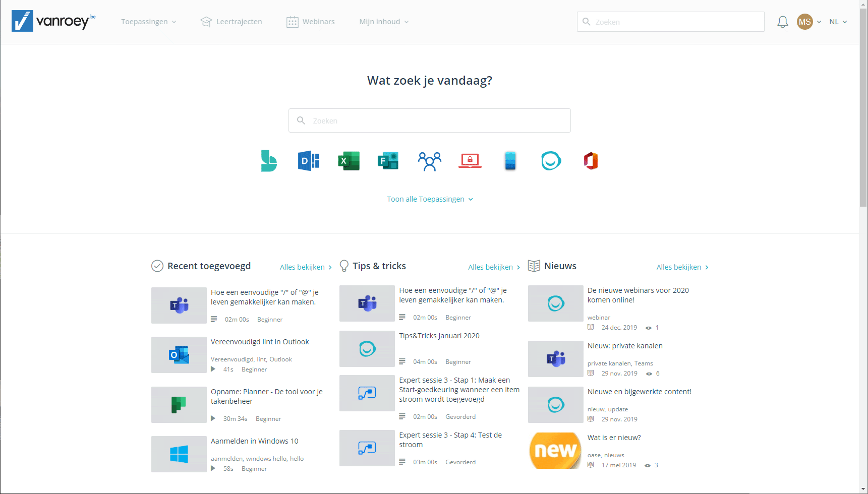
Task: Open Planner thumbnail for Opname Planner
Action: (x=179, y=405)
